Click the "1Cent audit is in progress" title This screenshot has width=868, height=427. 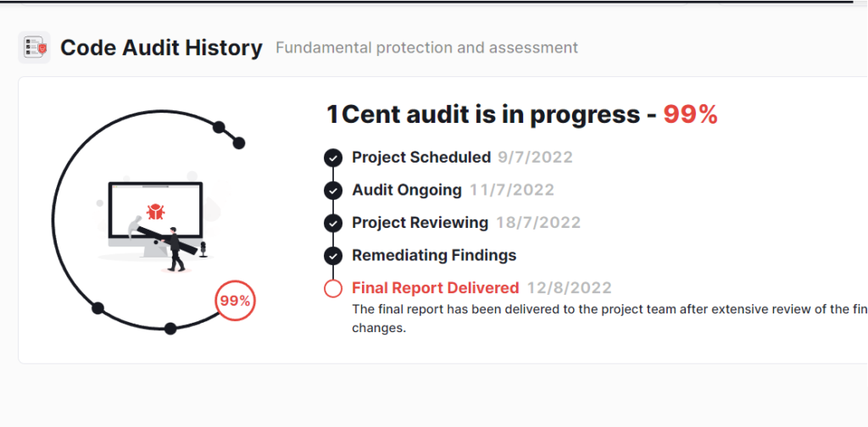click(483, 115)
